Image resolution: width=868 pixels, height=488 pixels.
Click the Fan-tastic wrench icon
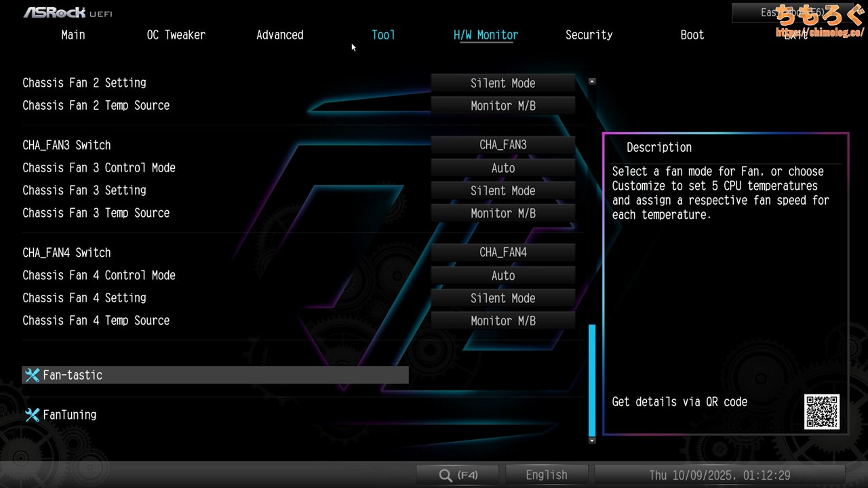(32, 375)
